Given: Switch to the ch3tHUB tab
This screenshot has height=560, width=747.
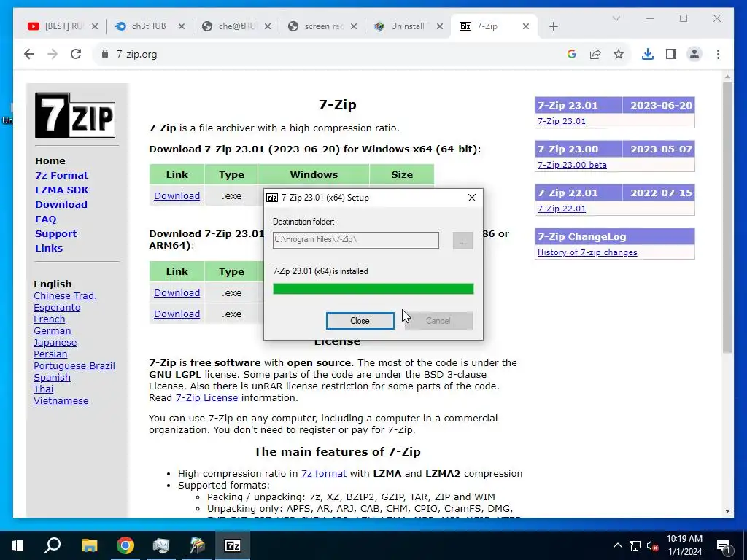Looking at the screenshot, I should 148,27.
